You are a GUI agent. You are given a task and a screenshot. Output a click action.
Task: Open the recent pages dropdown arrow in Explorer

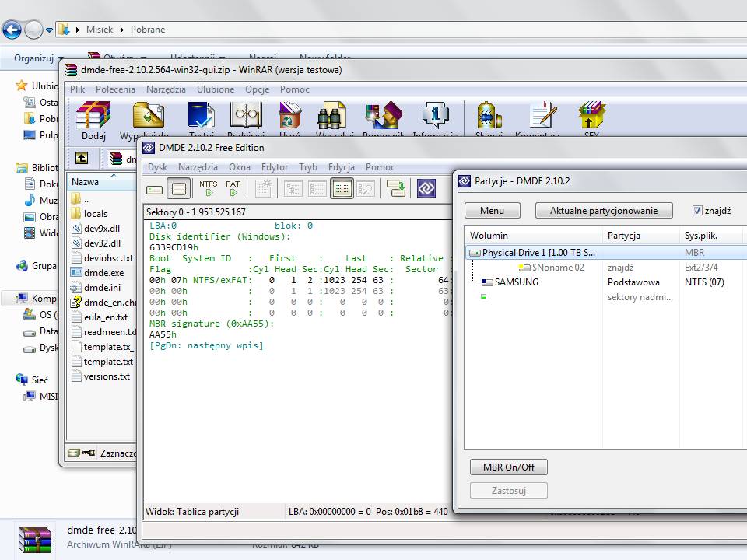point(49,30)
